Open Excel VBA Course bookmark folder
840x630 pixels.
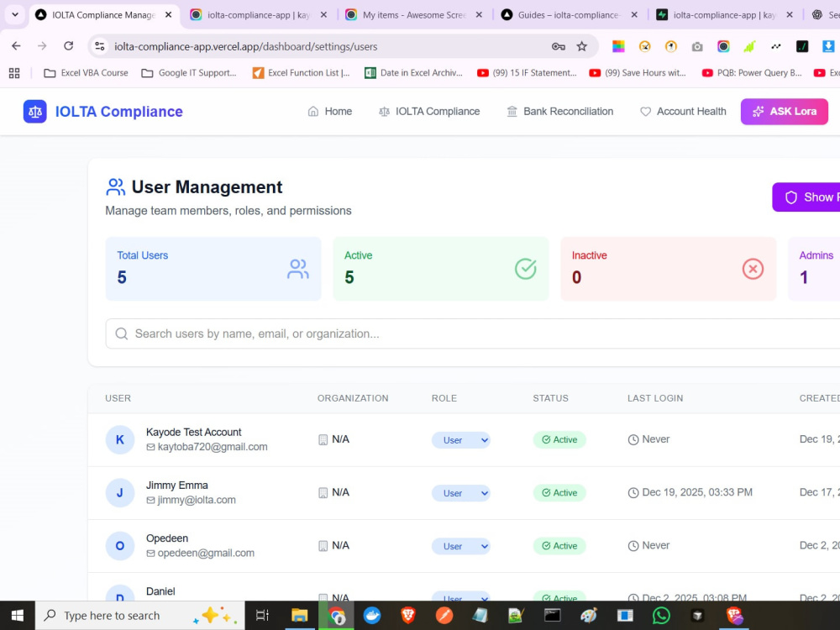pyautogui.click(x=86, y=73)
